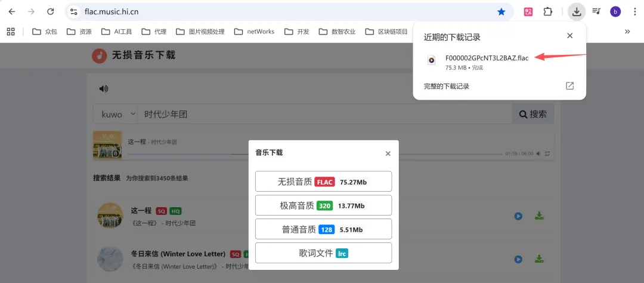
Task: Click the 冬日来信 (Winter Love Letter) title
Action: (178, 253)
